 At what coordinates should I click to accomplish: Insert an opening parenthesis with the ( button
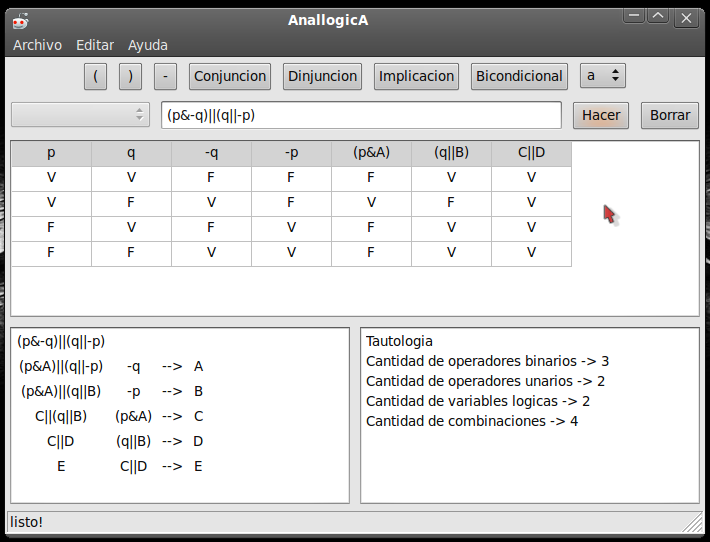coord(96,77)
